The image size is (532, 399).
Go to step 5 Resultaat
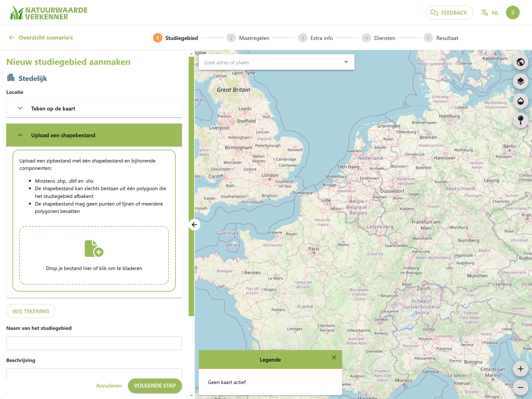click(x=441, y=38)
